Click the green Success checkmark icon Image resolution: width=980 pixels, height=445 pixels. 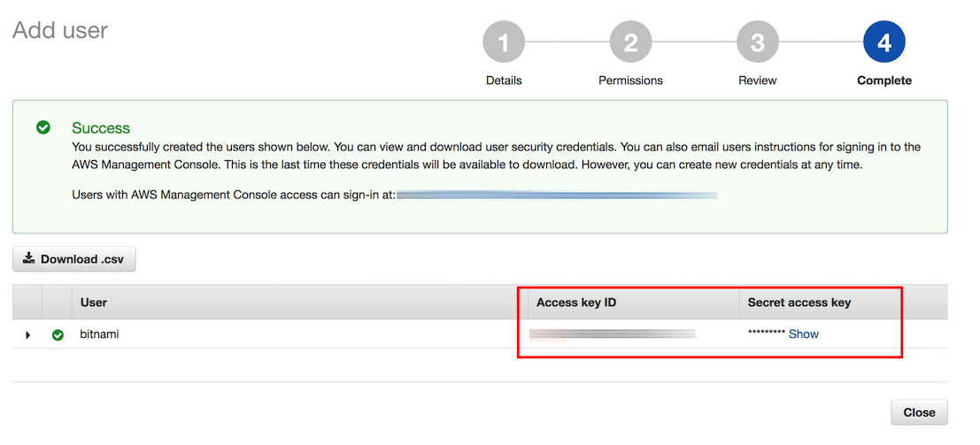pyautogui.click(x=43, y=127)
